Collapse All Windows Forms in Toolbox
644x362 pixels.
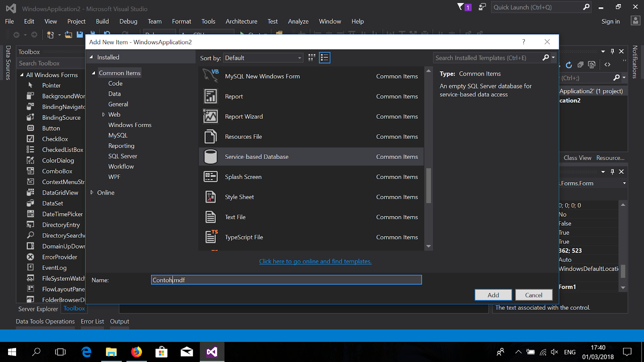[22, 75]
